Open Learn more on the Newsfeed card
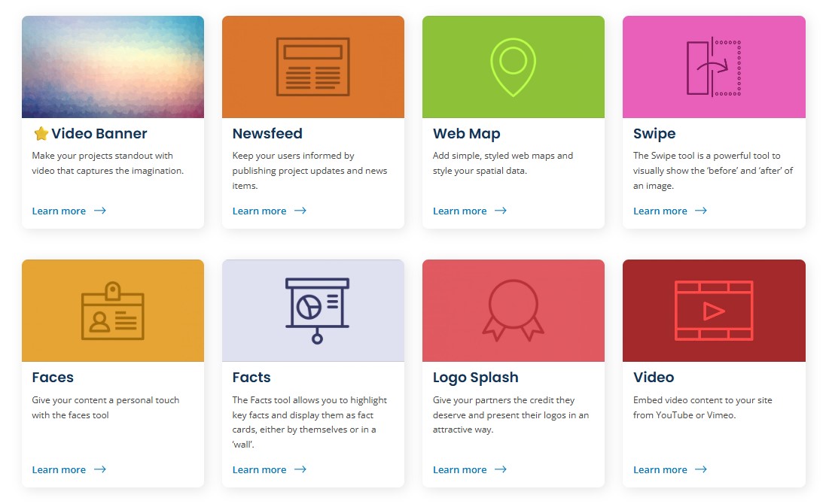 point(259,211)
